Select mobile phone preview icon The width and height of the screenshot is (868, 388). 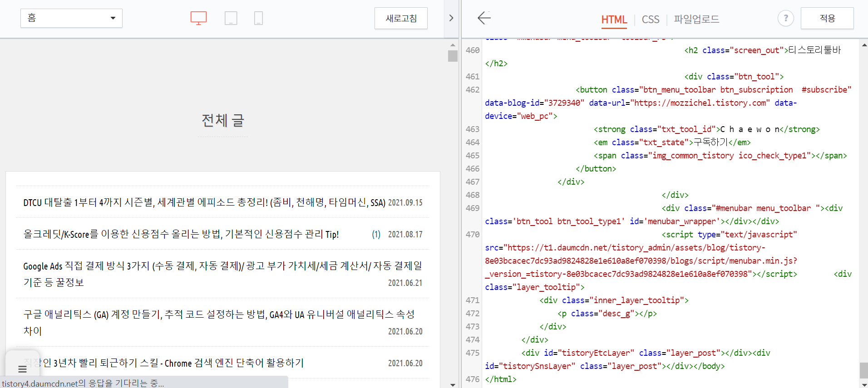(258, 18)
